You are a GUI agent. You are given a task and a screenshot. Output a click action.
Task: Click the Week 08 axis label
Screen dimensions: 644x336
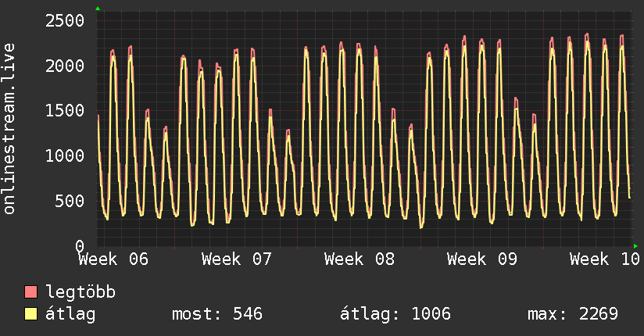tap(360, 259)
